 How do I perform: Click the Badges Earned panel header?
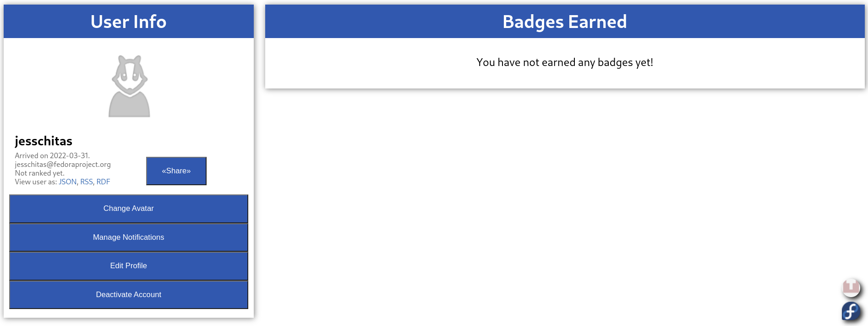pos(565,22)
